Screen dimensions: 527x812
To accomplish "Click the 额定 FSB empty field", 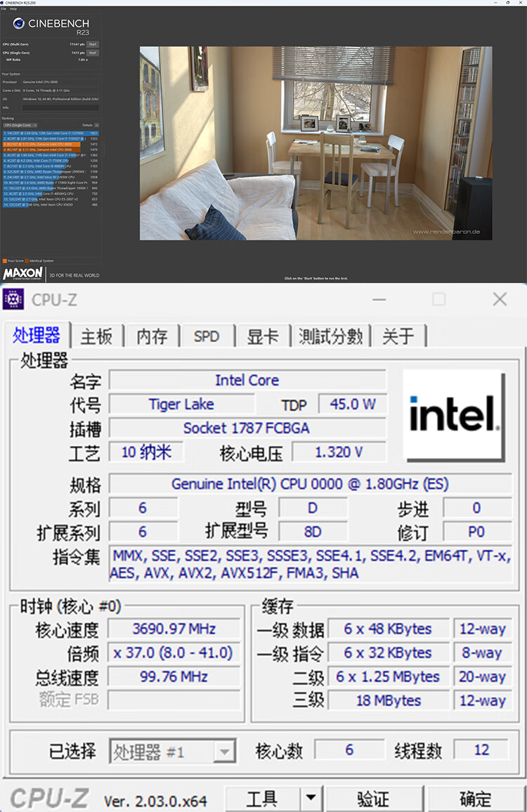I will tap(174, 700).
